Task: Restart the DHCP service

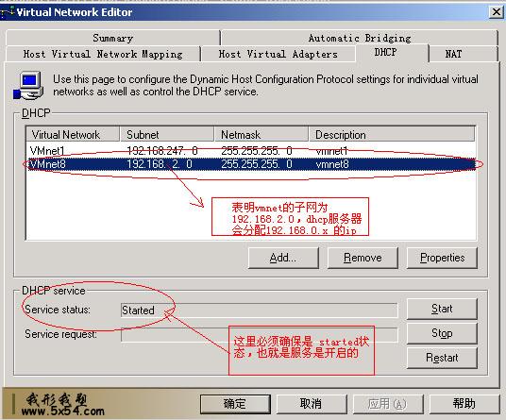Action: pyautogui.click(x=442, y=358)
